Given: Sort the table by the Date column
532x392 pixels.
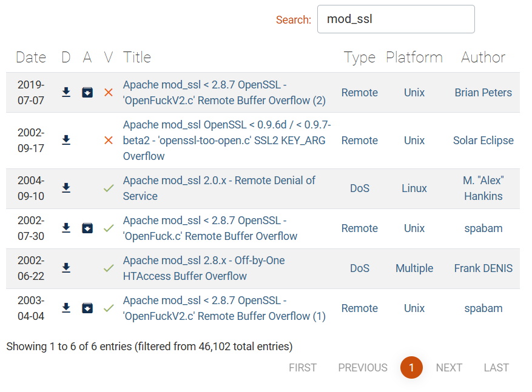Looking at the screenshot, I should point(31,58).
